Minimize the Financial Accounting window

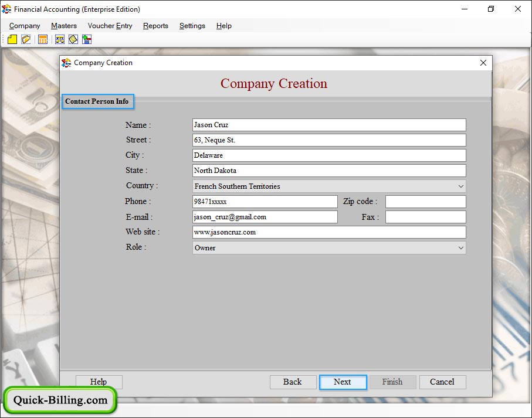pyautogui.click(x=465, y=9)
